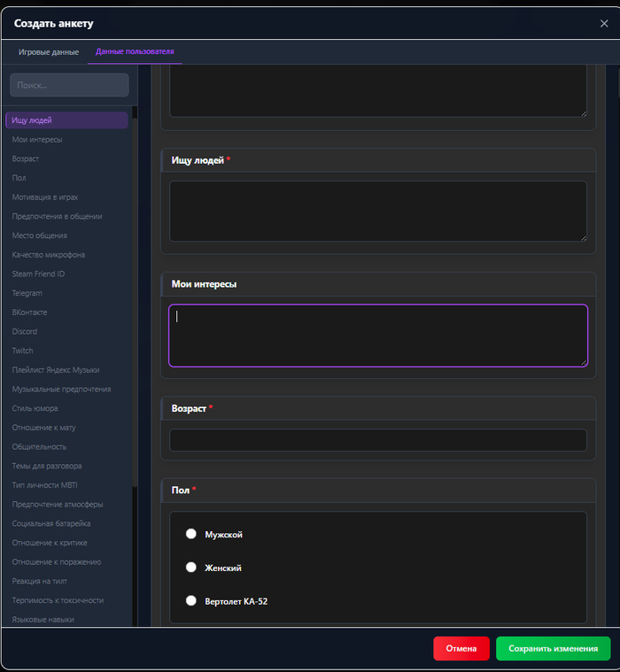Click the sidebar list scrollbar

pos(135,292)
